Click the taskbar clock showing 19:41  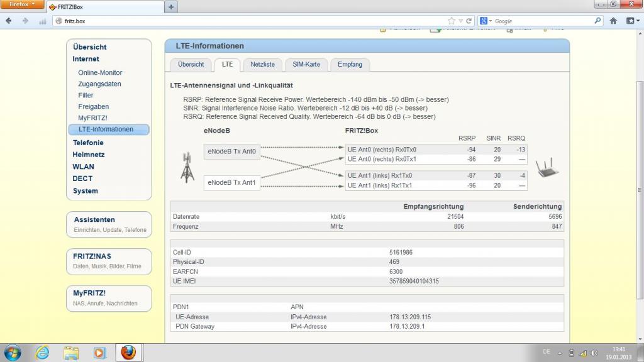619,353
